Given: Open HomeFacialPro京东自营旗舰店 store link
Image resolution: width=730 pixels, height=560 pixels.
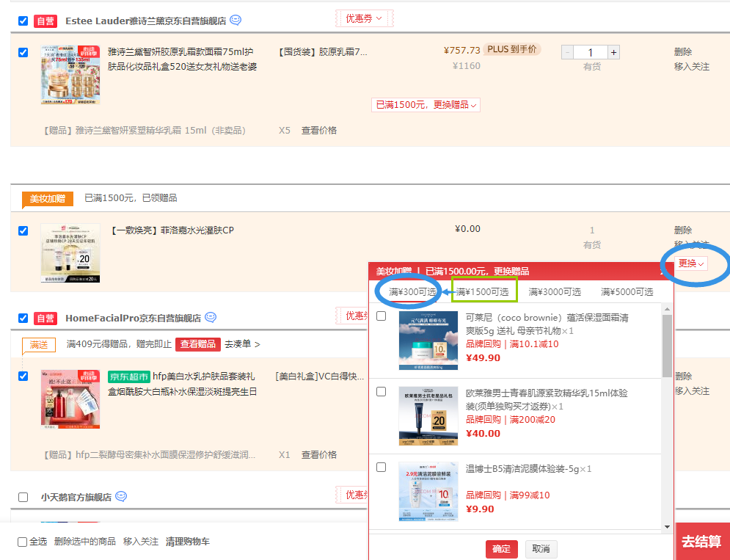Looking at the screenshot, I should pyautogui.click(x=133, y=319).
